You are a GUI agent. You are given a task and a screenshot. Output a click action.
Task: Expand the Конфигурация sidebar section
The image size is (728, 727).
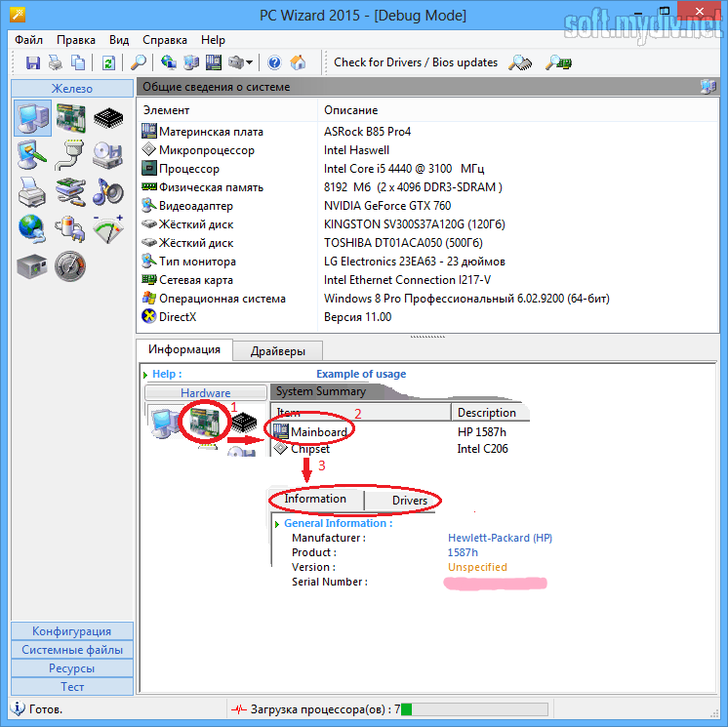[x=72, y=631]
